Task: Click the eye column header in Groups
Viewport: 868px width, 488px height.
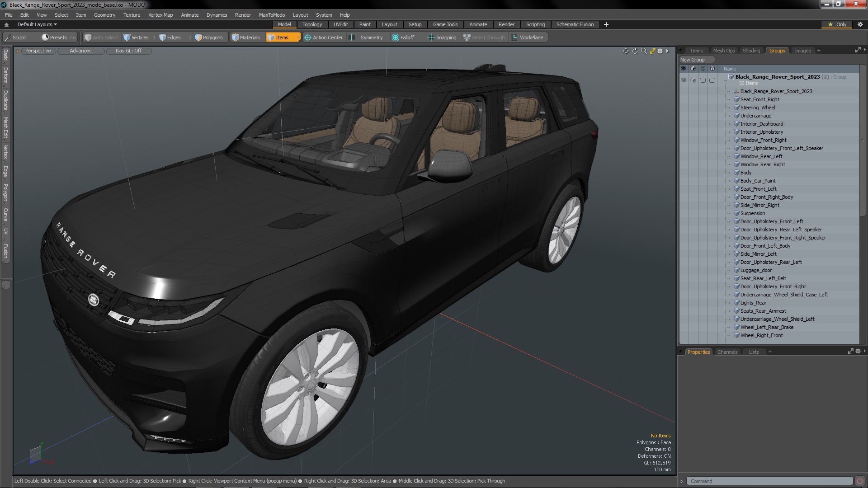Action: pyautogui.click(x=684, y=69)
